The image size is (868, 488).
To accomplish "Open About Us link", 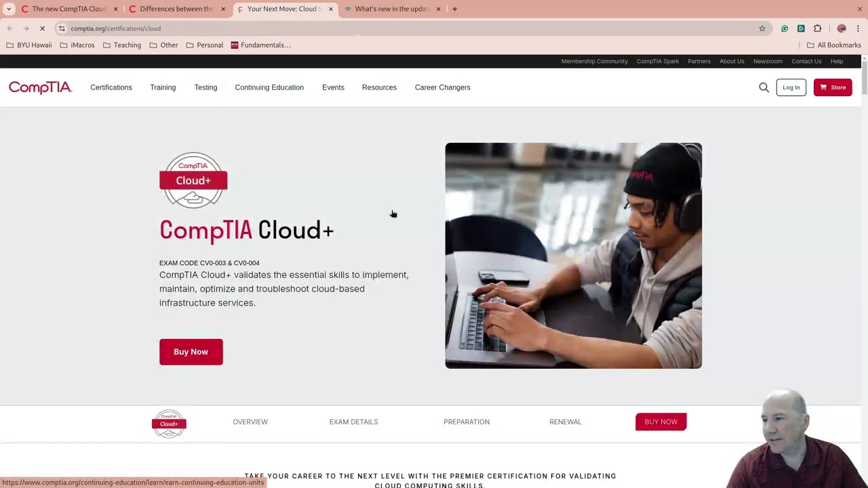I will point(732,61).
